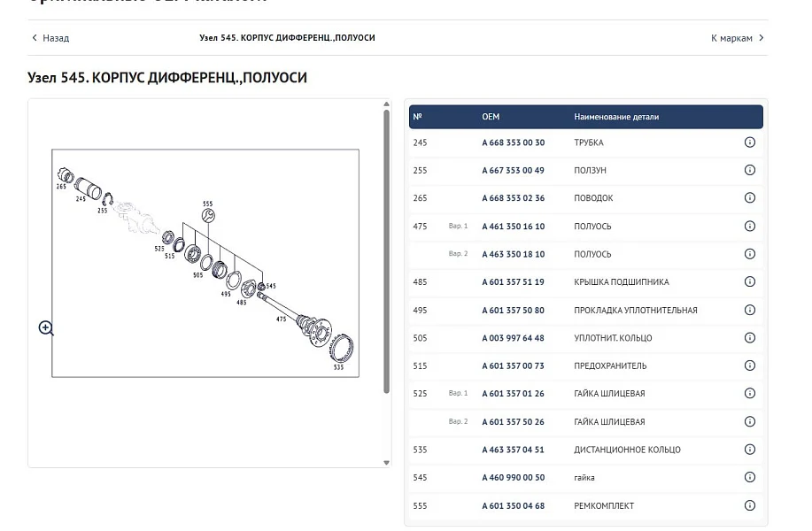The image size is (812, 531).
Task: Click scroll-up arrow of diagram panel
Action: (x=386, y=104)
